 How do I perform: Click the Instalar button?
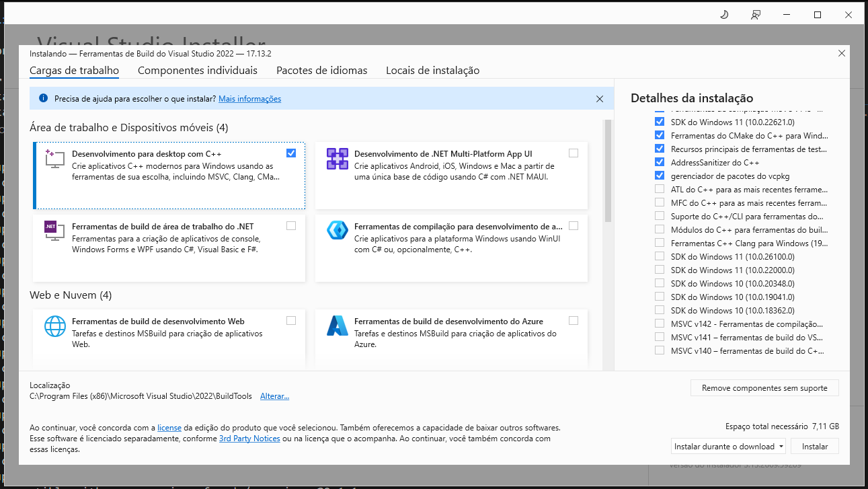coord(815,446)
